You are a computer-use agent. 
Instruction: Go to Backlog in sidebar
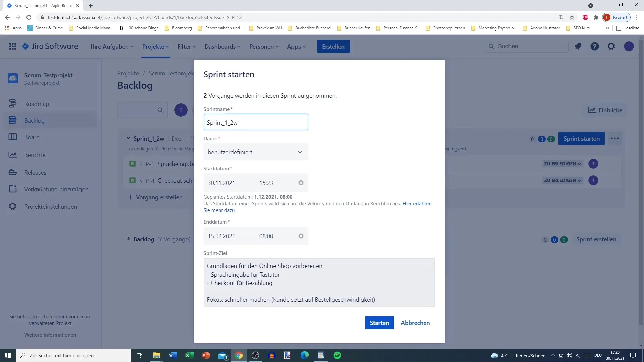pos(50,120)
